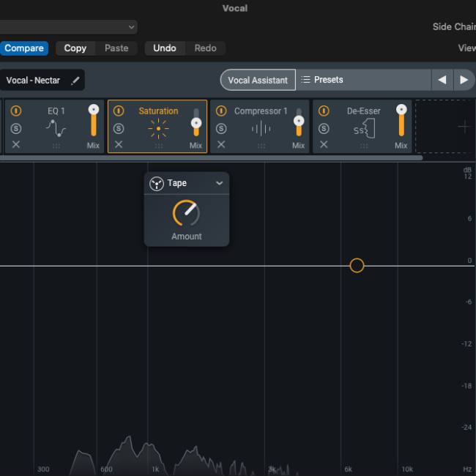Open the Vocal Assistant
Image resolution: width=476 pixels, height=476 pixels.
[258, 80]
